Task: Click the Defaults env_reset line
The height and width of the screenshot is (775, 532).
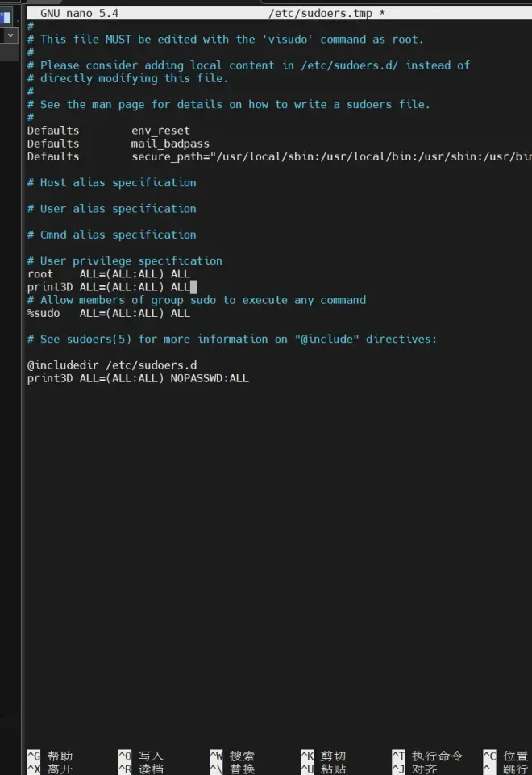Action: tap(109, 131)
